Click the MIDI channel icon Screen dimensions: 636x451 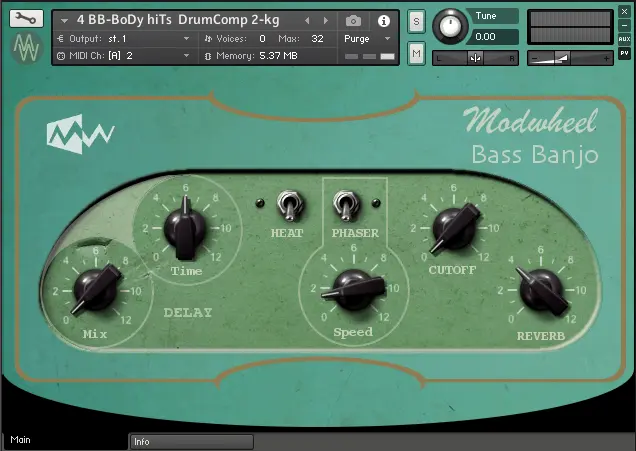click(61, 56)
